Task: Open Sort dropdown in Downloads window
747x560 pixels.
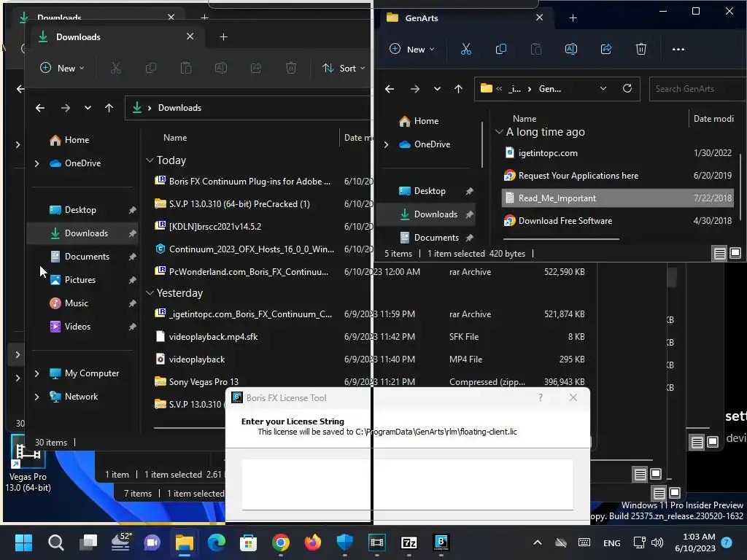Action: [x=344, y=68]
